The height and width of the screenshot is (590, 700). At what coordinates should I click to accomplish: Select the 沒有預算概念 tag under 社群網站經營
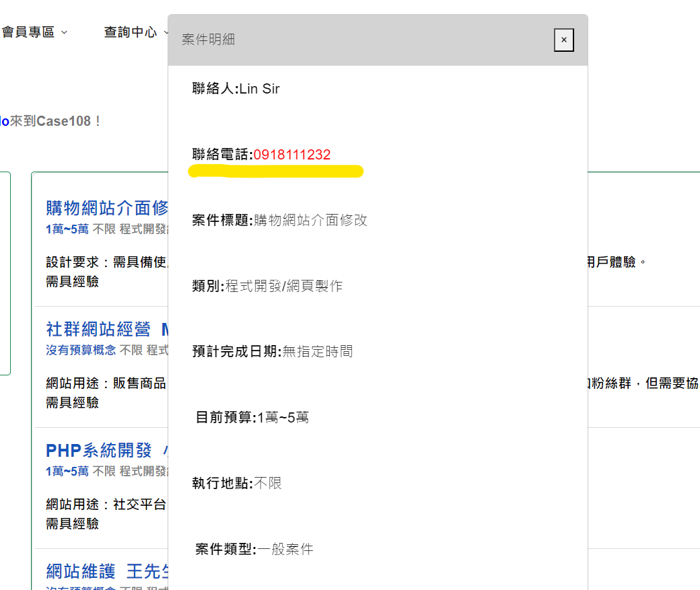point(80,349)
